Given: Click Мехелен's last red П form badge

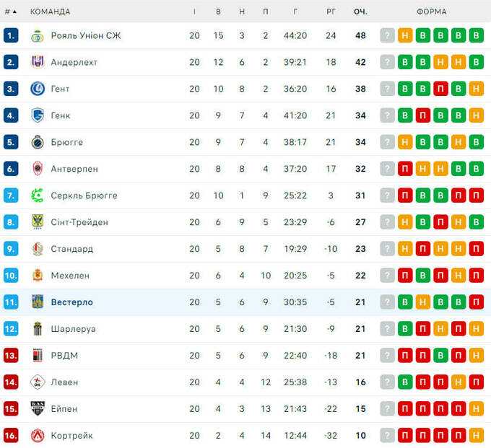Looking at the screenshot, I should point(476,276).
